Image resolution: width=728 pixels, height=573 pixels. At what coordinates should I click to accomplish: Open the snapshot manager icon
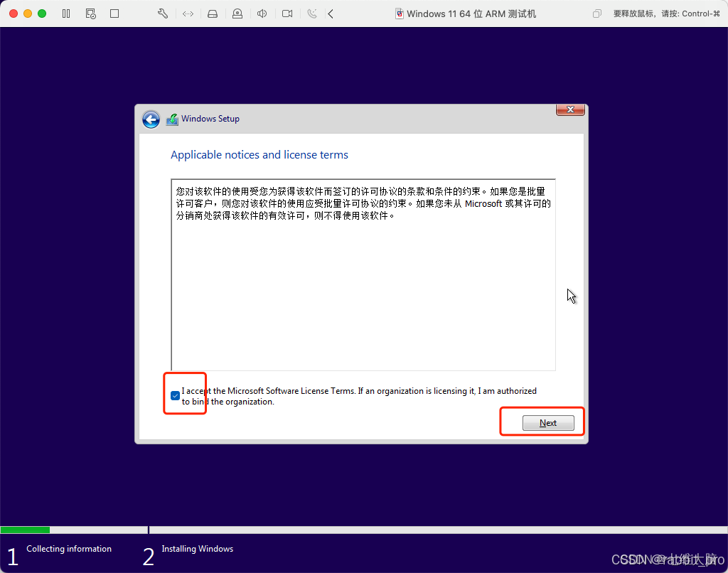tap(90, 14)
